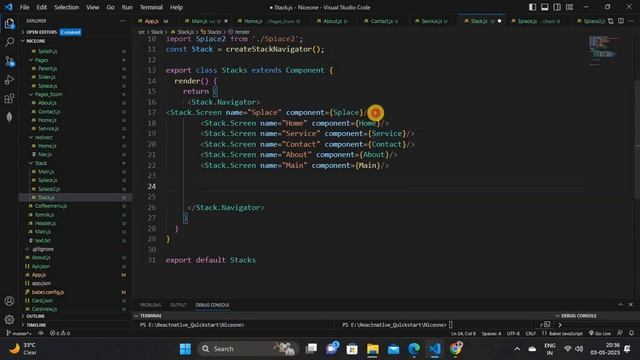Click the master branch in status bar

pyautogui.click(x=19, y=333)
